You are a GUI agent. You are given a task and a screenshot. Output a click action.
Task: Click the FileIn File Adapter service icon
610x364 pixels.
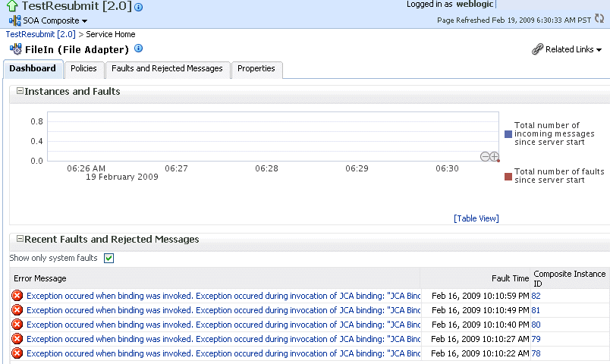16,49
